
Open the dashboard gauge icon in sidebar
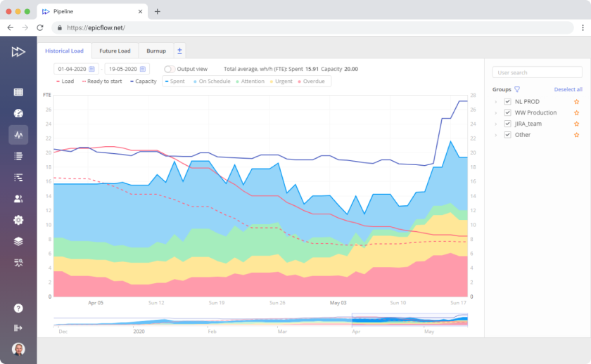click(x=18, y=114)
